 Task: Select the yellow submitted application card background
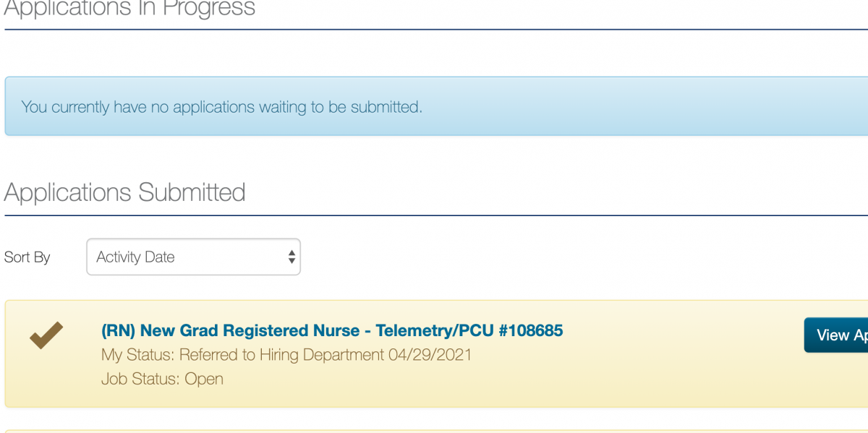[436, 354]
